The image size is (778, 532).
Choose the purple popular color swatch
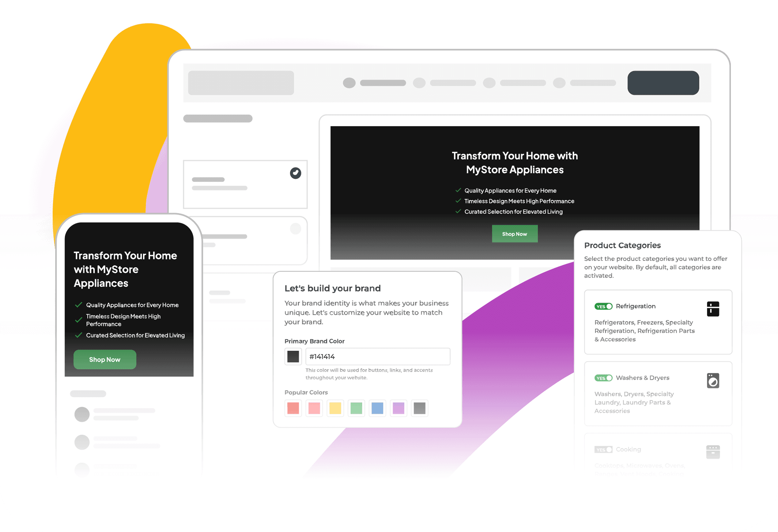[x=399, y=408]
